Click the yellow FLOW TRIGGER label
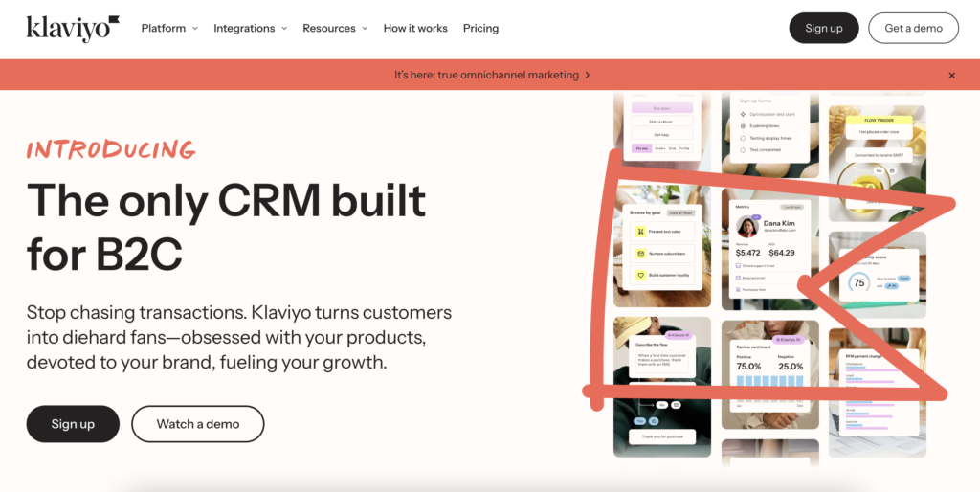The height and width of the screenshot is (492, 980). 880,120
